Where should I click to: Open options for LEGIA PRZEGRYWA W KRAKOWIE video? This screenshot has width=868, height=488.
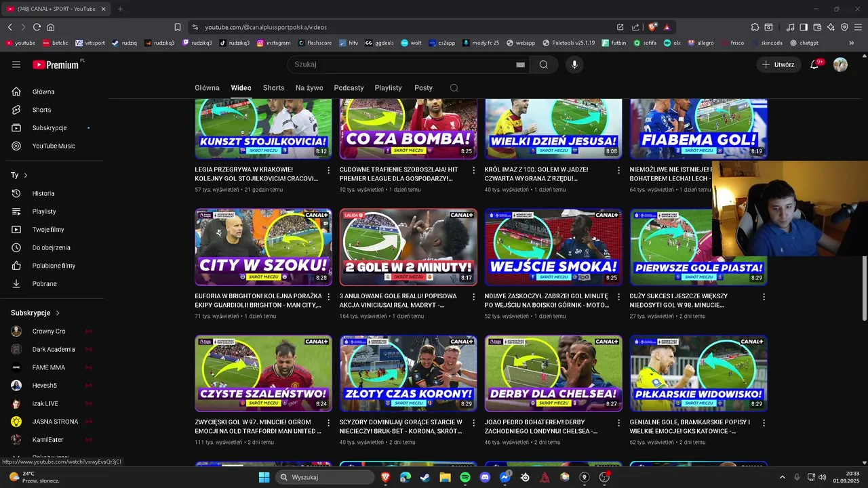point(329,170)
